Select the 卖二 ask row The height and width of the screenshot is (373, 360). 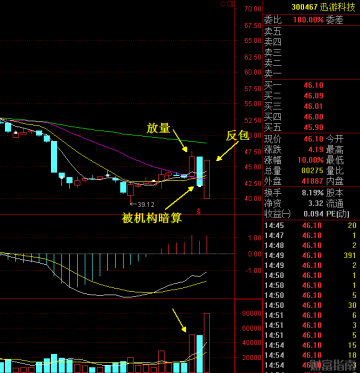click(311, 63)
